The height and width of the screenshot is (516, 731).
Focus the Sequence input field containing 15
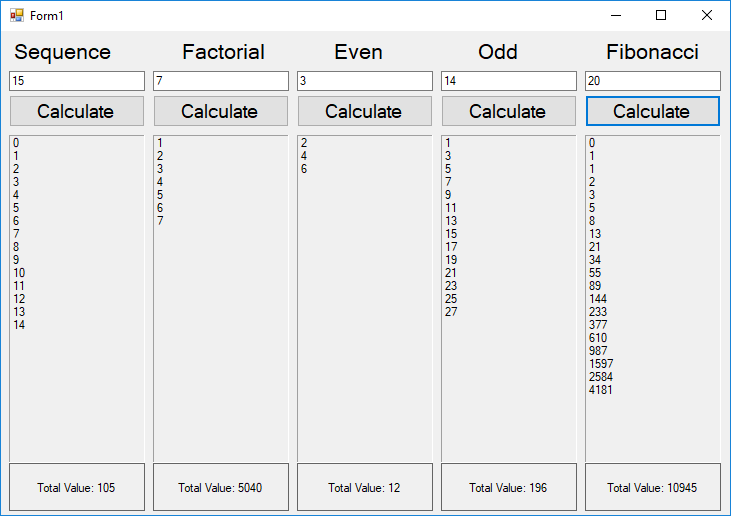(x=77, y=81)
